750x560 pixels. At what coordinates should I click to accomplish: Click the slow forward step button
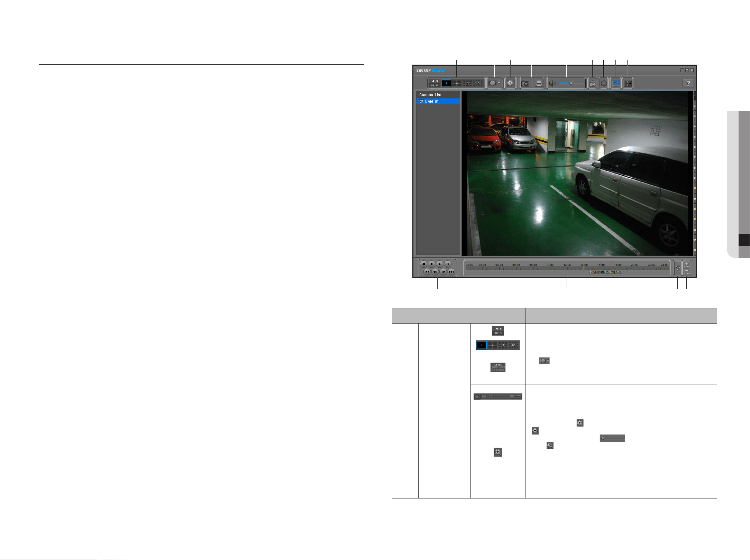443,272
